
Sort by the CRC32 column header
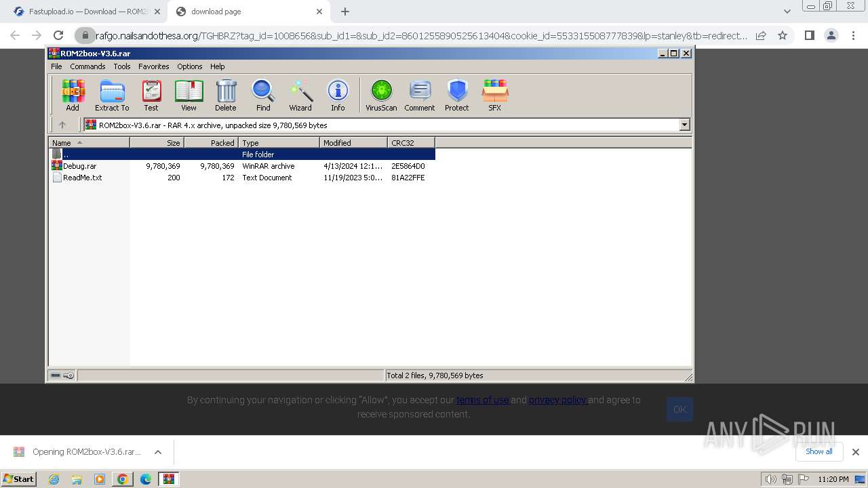[411, 142]
